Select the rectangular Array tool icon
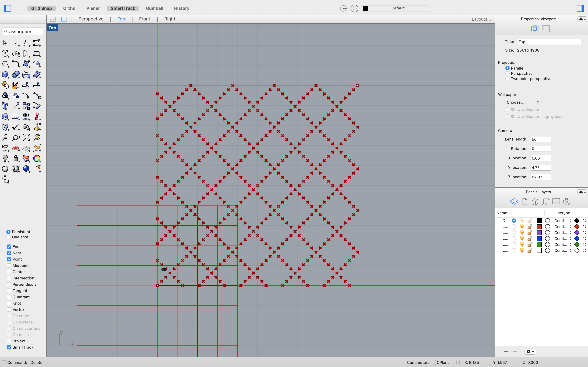The height and width of the screenshot is (367, 588). click(26, 117)
